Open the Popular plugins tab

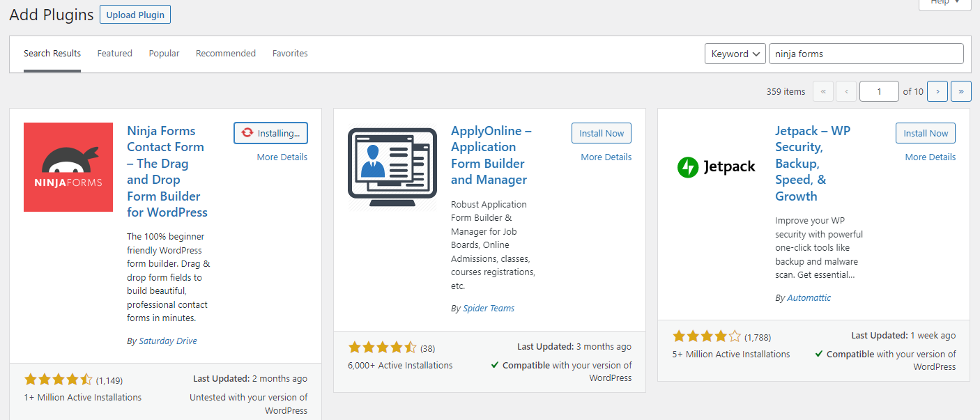click(164, 54)
